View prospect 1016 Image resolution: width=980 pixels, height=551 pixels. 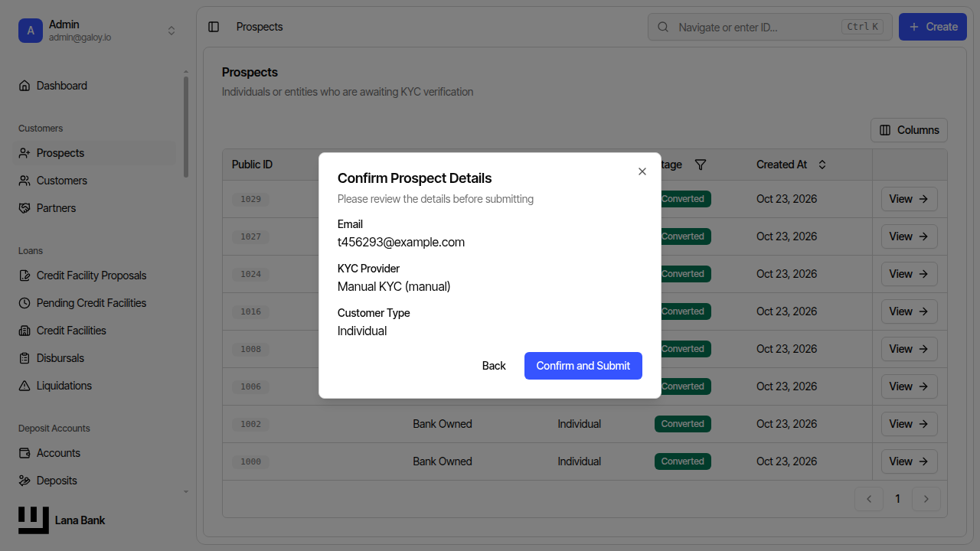click(x=910, y=311)
